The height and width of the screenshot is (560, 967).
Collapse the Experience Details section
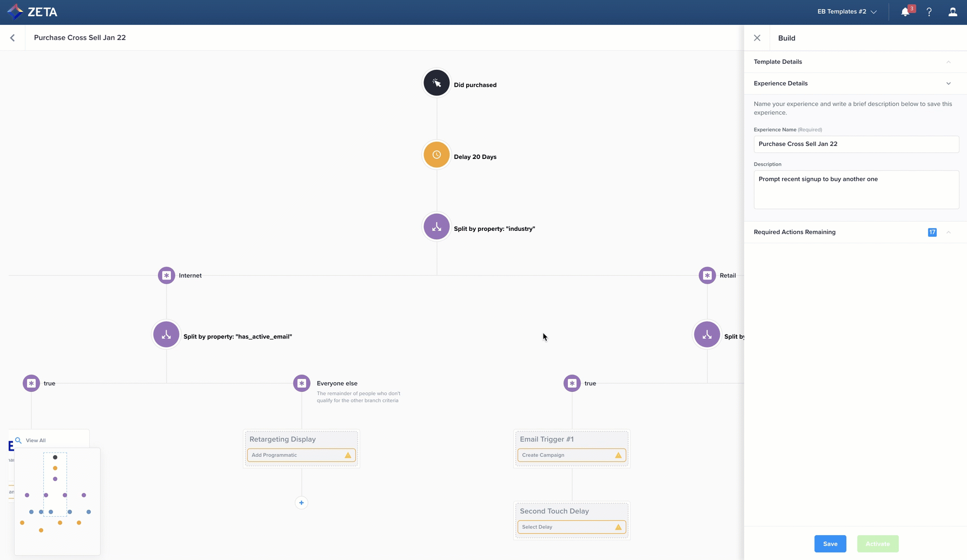(x=948, y=84)
